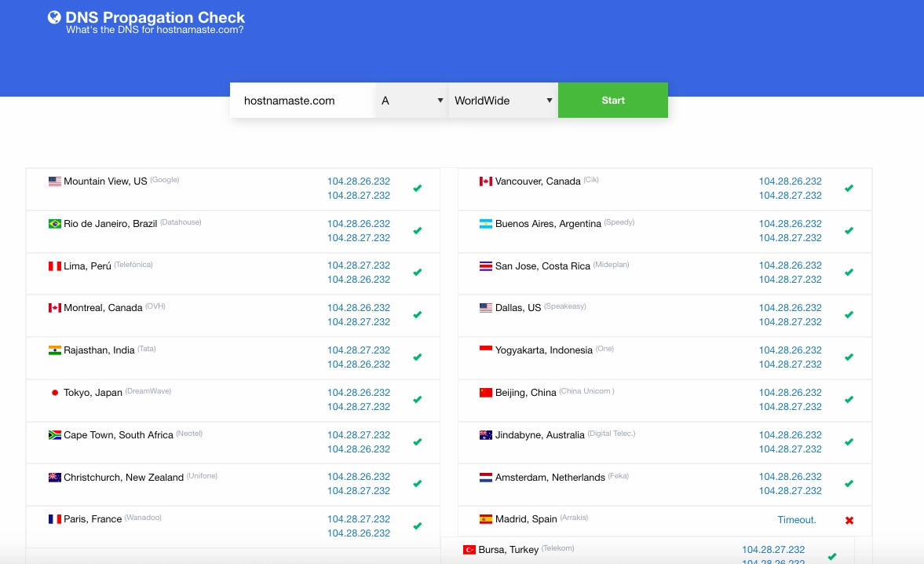Click the '(Wanadoo)' provider label
Screen dimensions: 924x564
pos(143,518)
